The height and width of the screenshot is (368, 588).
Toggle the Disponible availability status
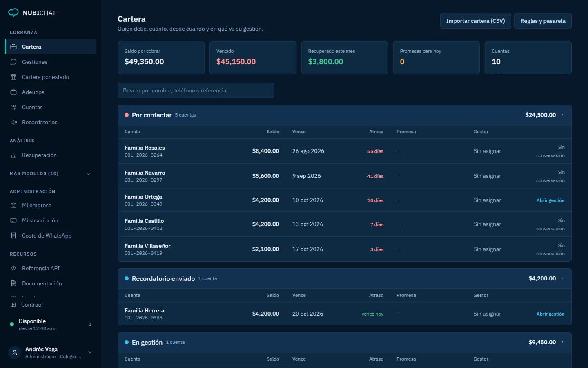coord(51,324)
